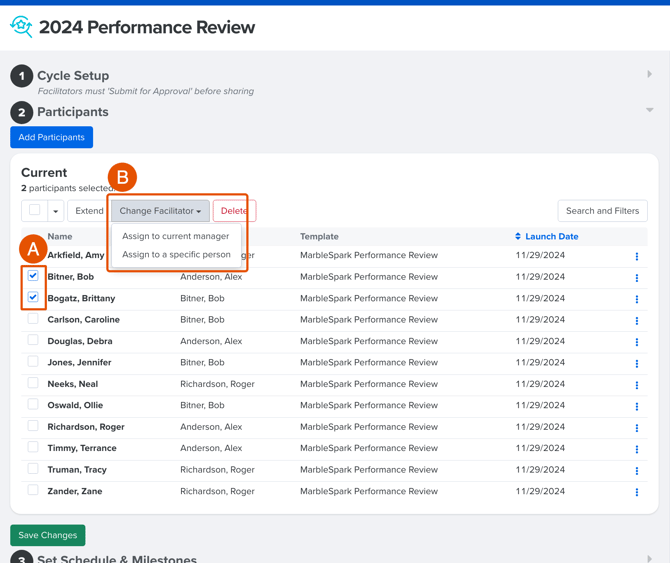This screenshot has height=563, width=670.
Task: Open the three-dot menu for Arkfield, Amy
Action: coord(636,256)
